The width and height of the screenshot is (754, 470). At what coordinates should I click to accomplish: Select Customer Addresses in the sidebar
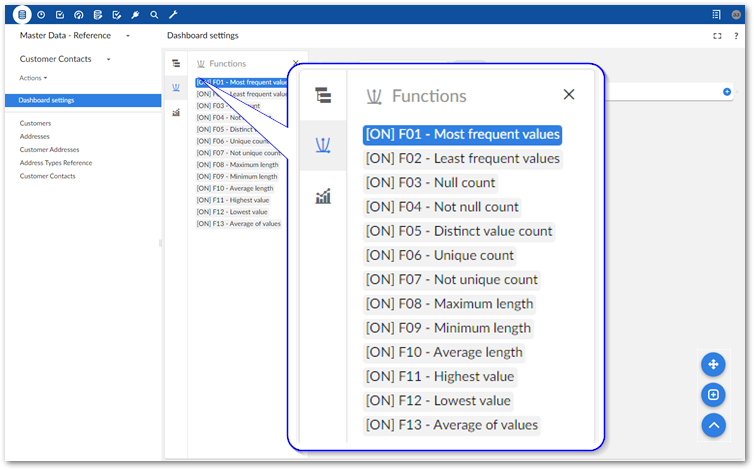click(x=48, y=150)
